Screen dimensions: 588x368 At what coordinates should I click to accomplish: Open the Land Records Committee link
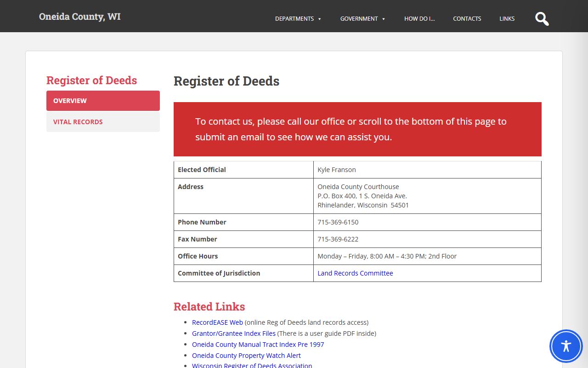(x=355, y=273)
